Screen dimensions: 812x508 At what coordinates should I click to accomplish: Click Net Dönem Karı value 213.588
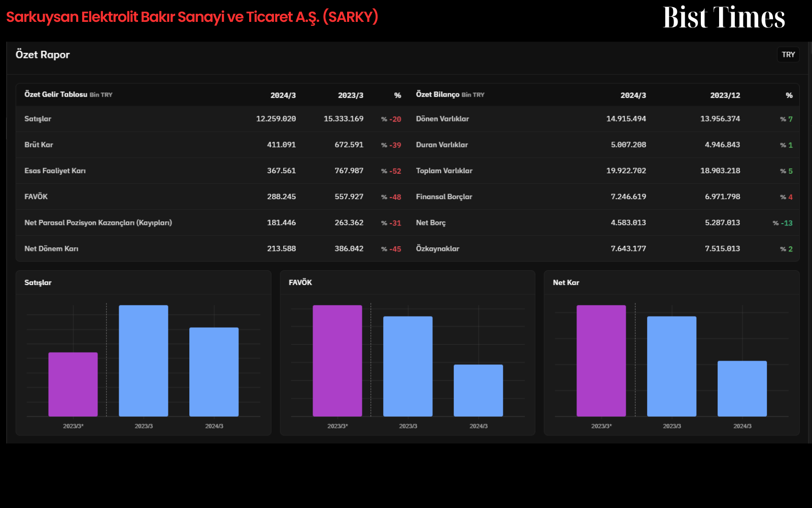coord(282,248)
